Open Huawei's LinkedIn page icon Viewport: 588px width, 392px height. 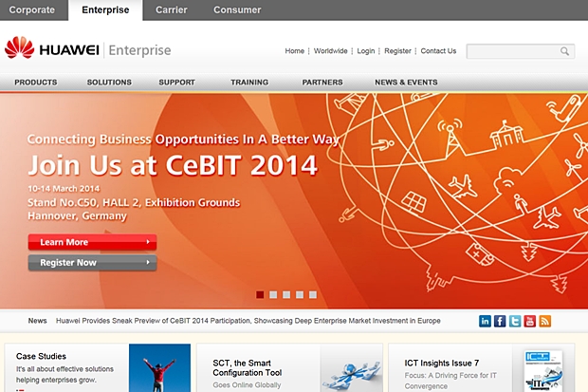click(x=485, y=321)
